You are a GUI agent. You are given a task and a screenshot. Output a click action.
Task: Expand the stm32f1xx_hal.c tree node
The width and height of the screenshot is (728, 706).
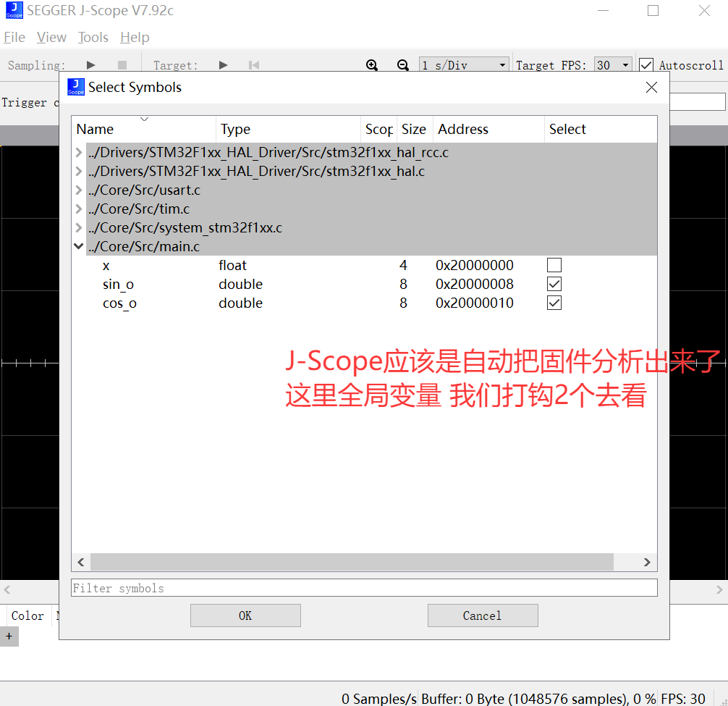tap(78, 171)
